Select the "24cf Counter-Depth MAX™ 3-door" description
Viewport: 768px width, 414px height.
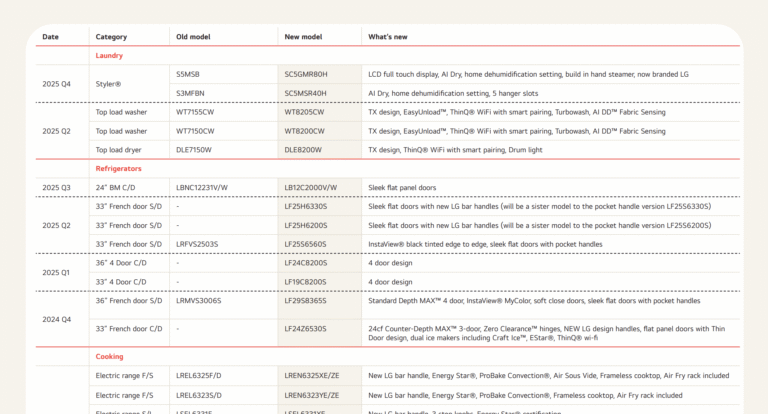click(x=547, y=333)
